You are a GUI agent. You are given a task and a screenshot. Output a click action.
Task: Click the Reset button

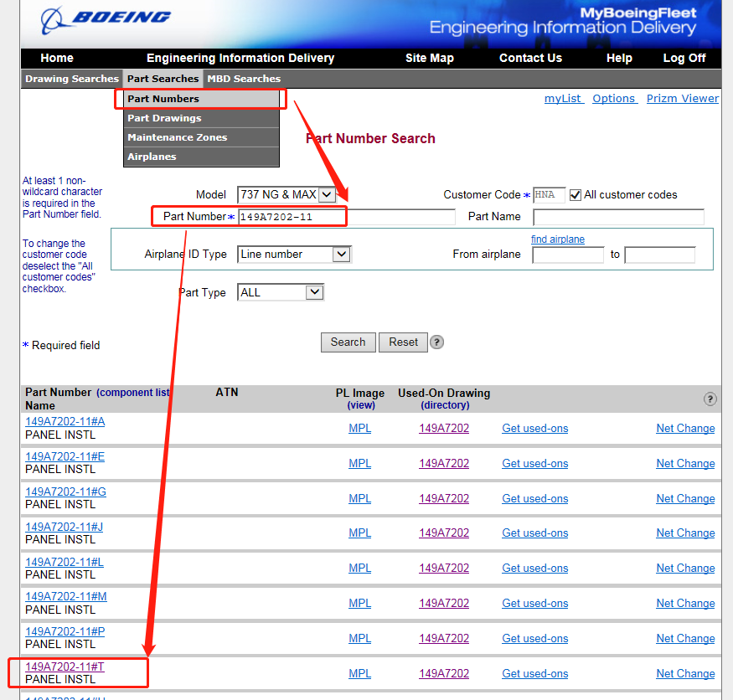403,342
